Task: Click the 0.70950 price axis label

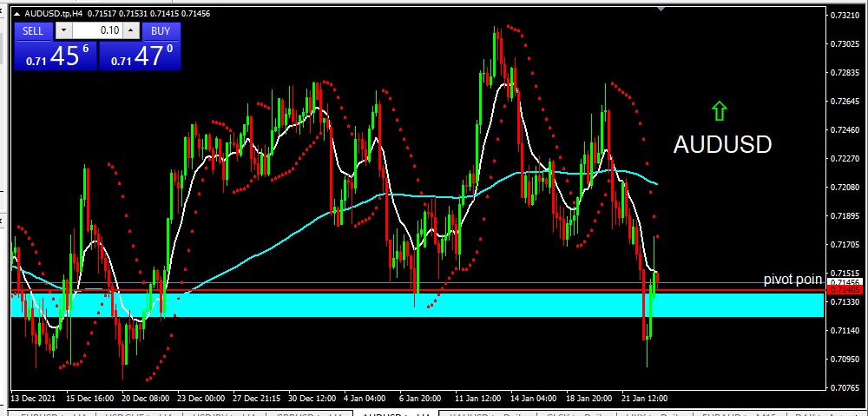Action: tap(845, 359)
